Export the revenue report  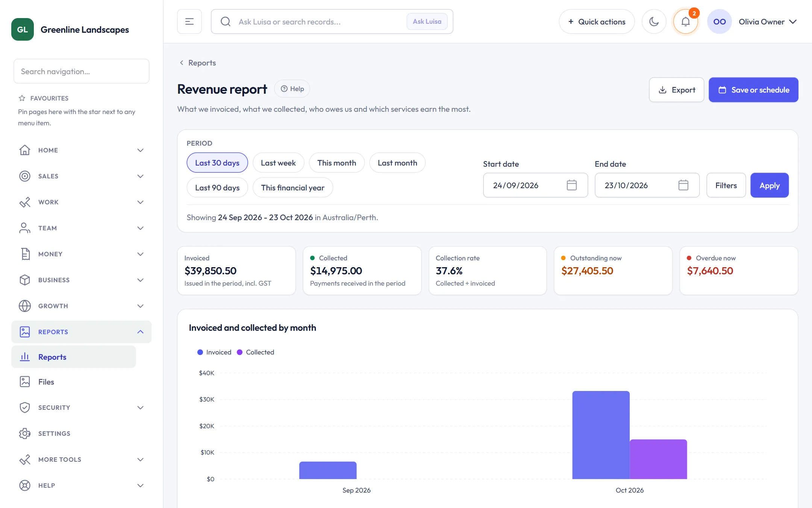tap(676, 90)
